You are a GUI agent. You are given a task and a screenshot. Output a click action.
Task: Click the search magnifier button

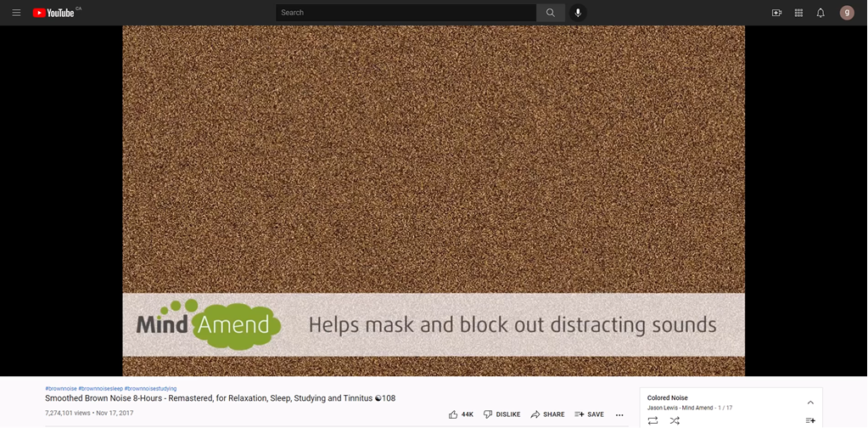tap(550, 13)
